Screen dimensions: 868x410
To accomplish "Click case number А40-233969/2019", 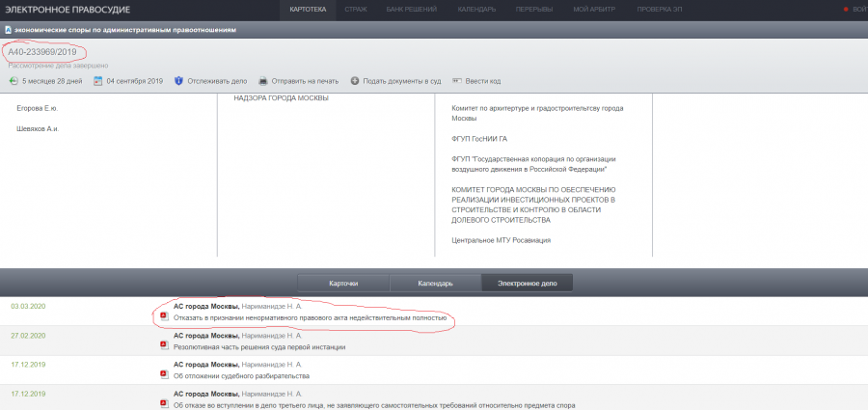I will (41, 52).
